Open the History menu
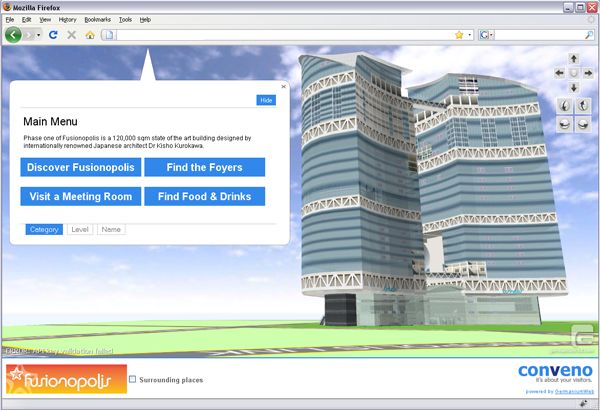The image size is (600, 410). pos(68,20)
